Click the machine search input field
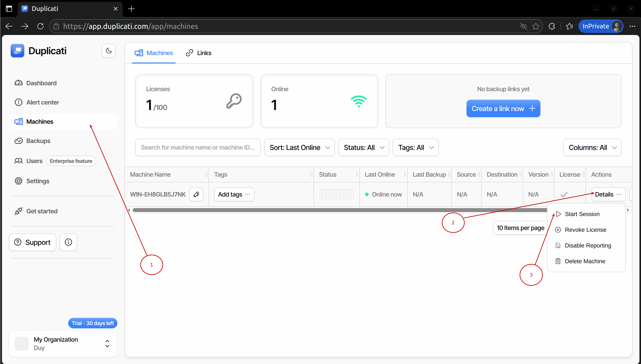641x364 pixels. pos(197,148)
